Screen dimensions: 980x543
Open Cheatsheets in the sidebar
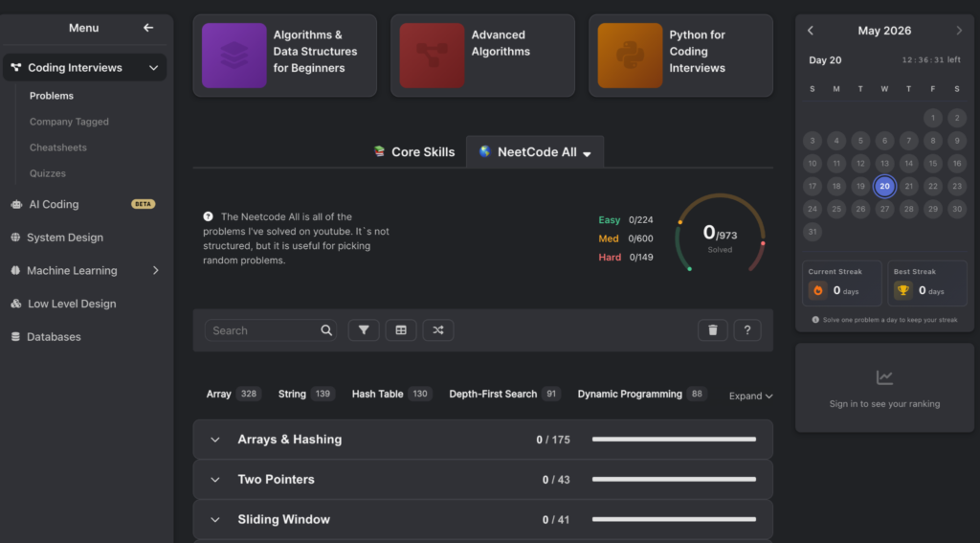58,147
